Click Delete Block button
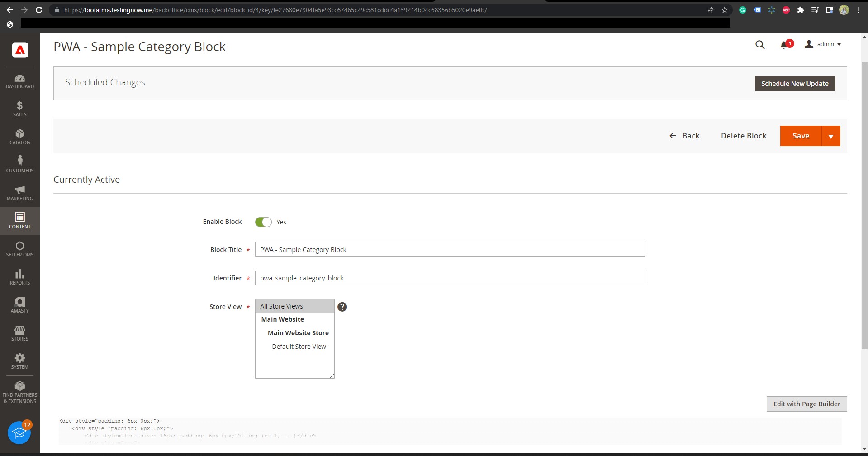Image resolution: width=868 pixels, height=456 pixels. click(x=744, y=136)
